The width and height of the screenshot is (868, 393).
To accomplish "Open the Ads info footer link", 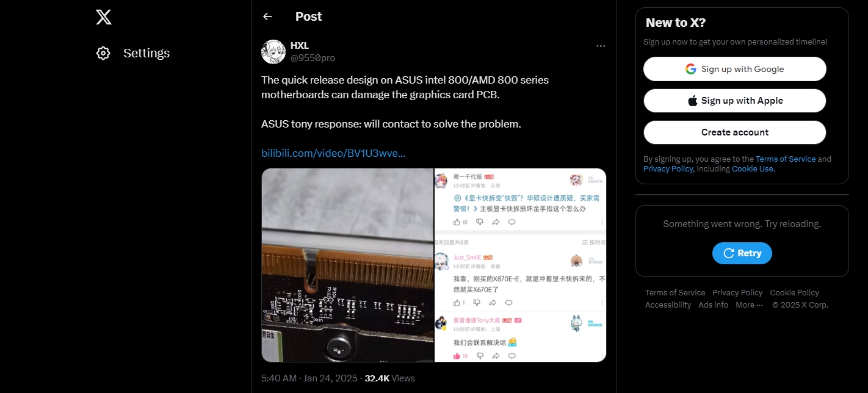I will click(714, 305).
